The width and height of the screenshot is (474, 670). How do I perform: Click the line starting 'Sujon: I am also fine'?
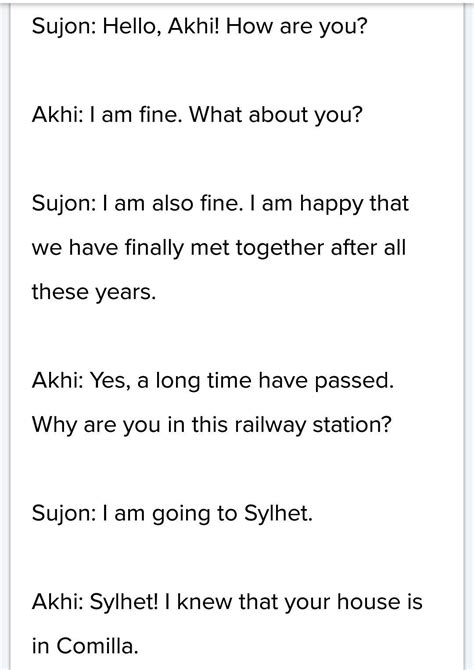[x=220, y=204]
